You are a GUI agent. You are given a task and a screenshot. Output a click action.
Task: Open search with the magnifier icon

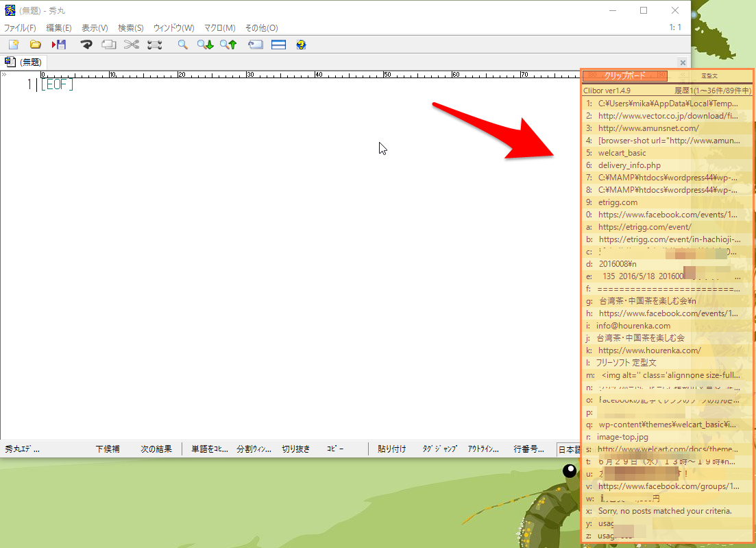click(182, 45)
